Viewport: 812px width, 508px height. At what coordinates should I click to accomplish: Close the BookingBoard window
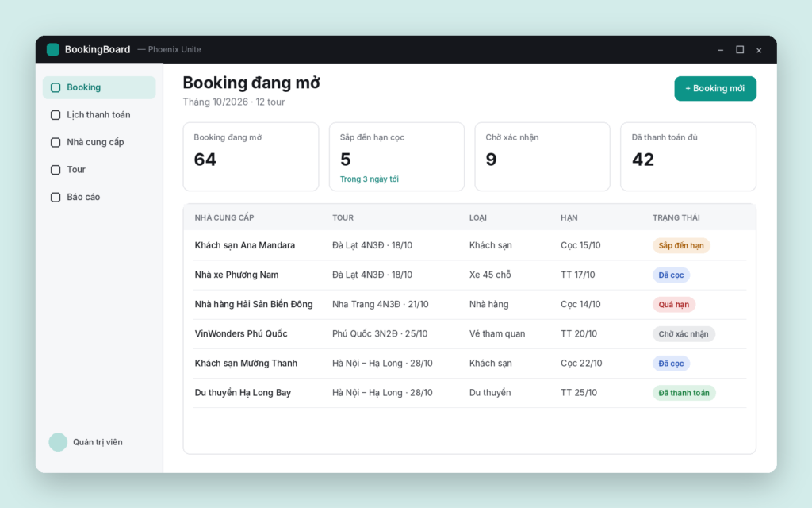pyautogui.click(x=759, y=50)
